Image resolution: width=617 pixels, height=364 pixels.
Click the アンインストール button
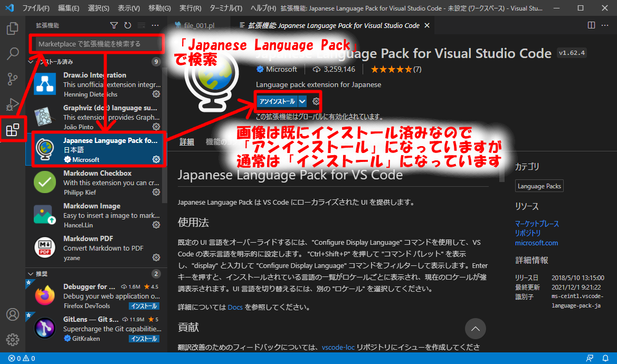click(x=277, y=101)
